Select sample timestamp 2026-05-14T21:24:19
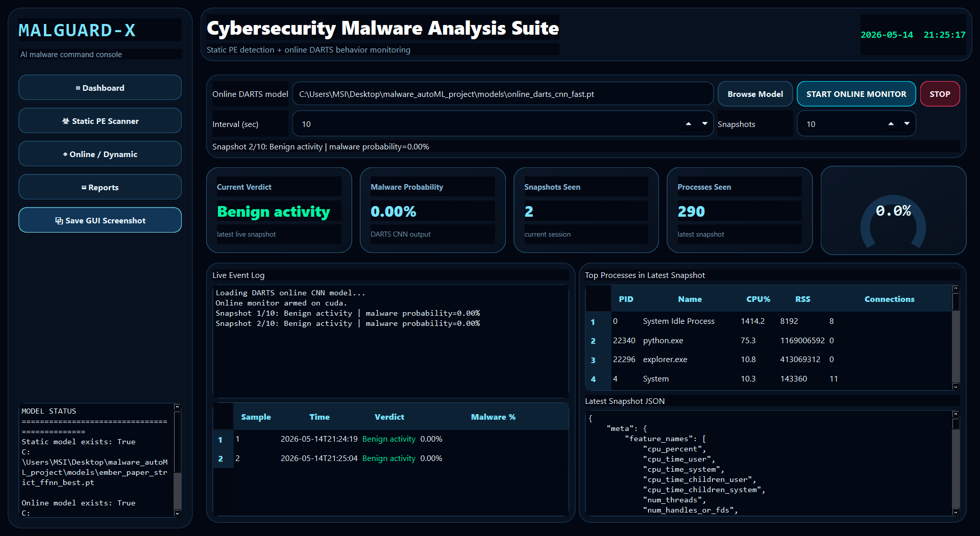Viewport: 980px width, 536px height. point(319,439)
